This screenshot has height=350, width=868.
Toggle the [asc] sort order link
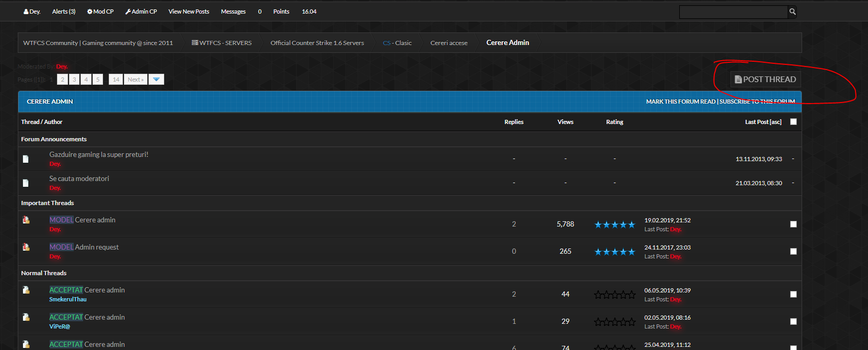point(775,122)
